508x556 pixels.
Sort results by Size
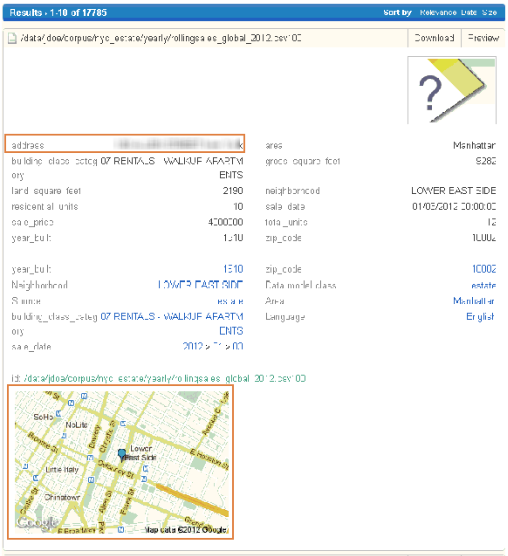[489, 12]
